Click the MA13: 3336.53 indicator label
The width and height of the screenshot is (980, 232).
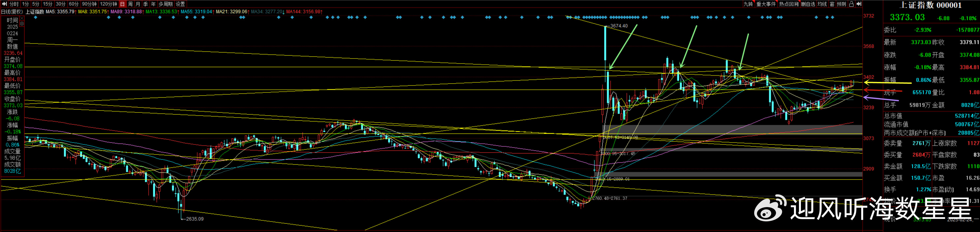(162, 12)
